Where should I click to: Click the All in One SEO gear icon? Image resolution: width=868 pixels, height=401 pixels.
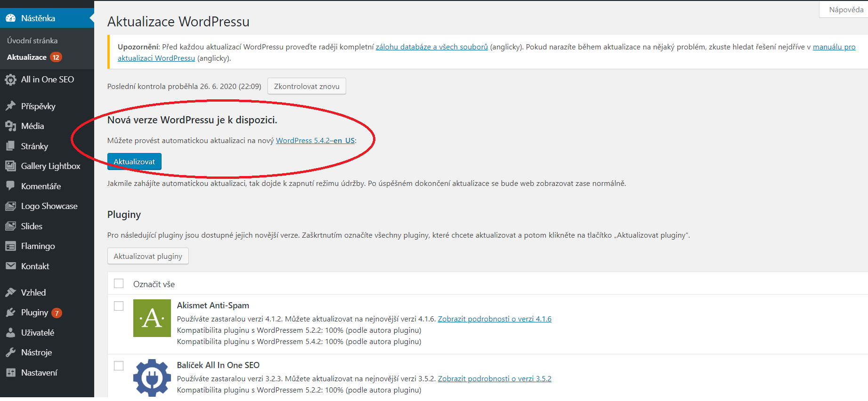pos(10,80)
